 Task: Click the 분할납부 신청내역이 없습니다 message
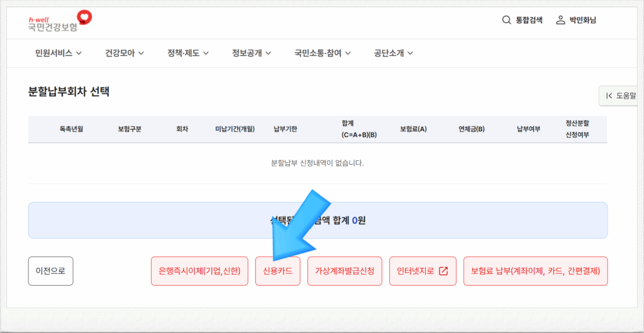tap(318, 163)
